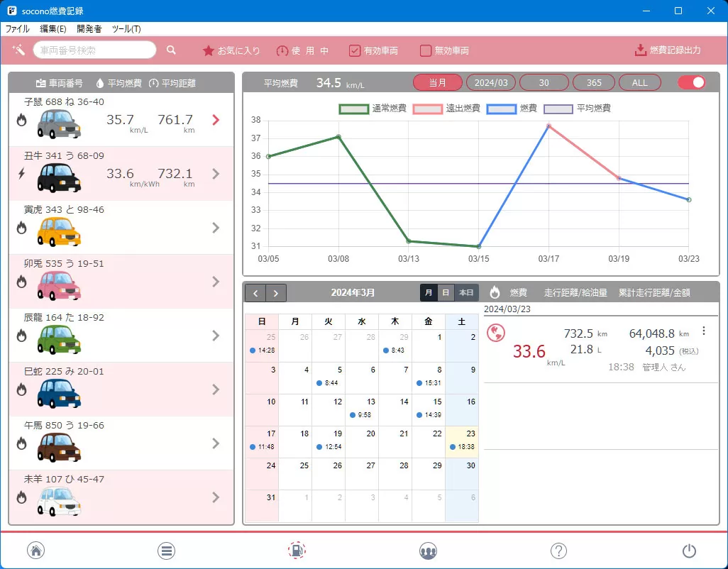This screenshot has width=728, height=569.
Task: Click the pink car image for 卯兎 535
Action: coord(59,285)
